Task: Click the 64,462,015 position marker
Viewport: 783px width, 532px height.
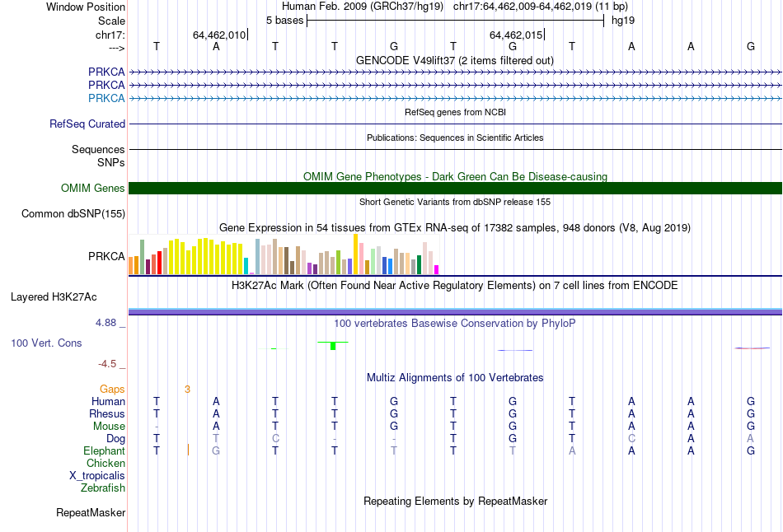Action: point(516,35)
